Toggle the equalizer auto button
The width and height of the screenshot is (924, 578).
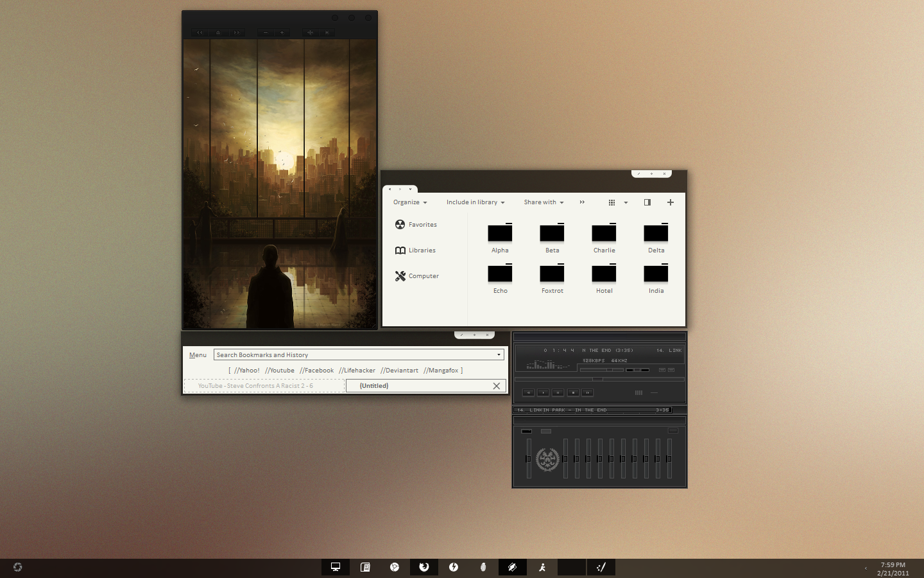coord(546,431)
